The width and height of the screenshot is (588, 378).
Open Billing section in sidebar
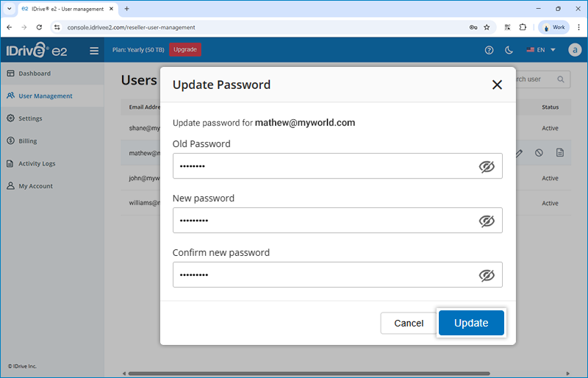(28, 141)
